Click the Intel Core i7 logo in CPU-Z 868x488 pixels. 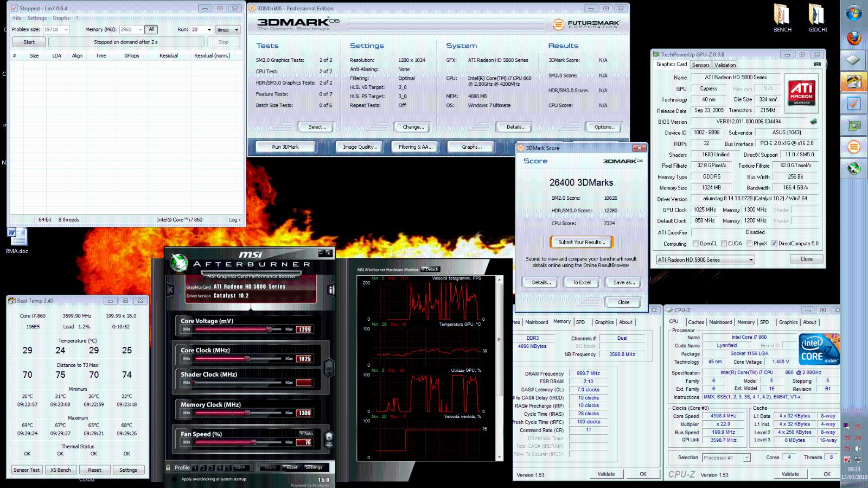(x=819, y=348)
